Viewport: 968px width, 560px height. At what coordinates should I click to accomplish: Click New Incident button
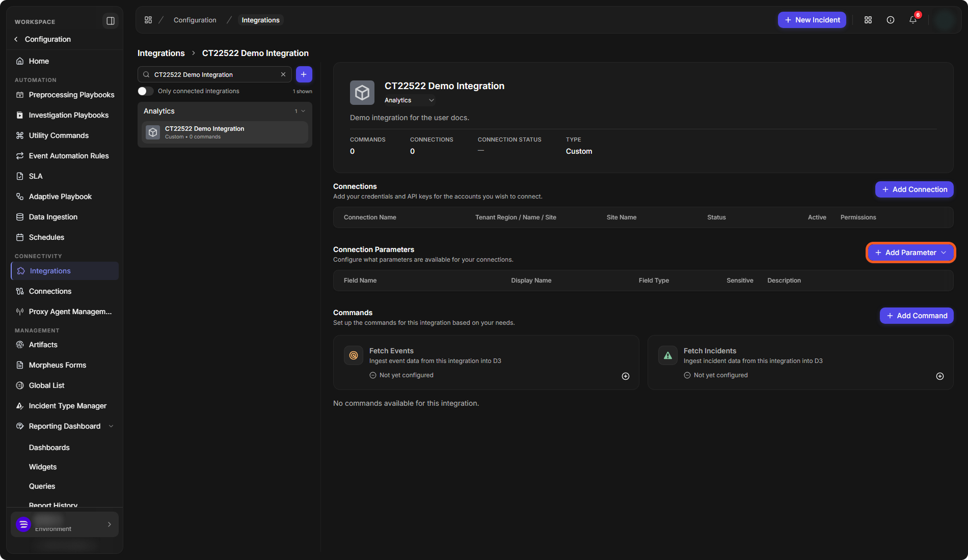812,20
